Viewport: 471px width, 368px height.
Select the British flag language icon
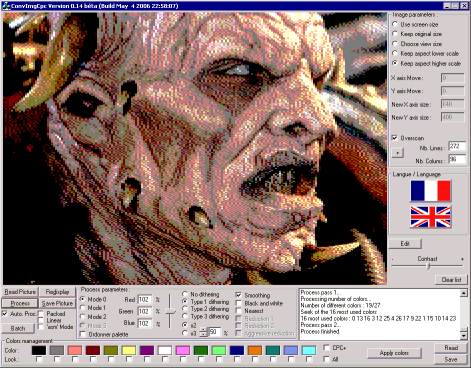431,217
